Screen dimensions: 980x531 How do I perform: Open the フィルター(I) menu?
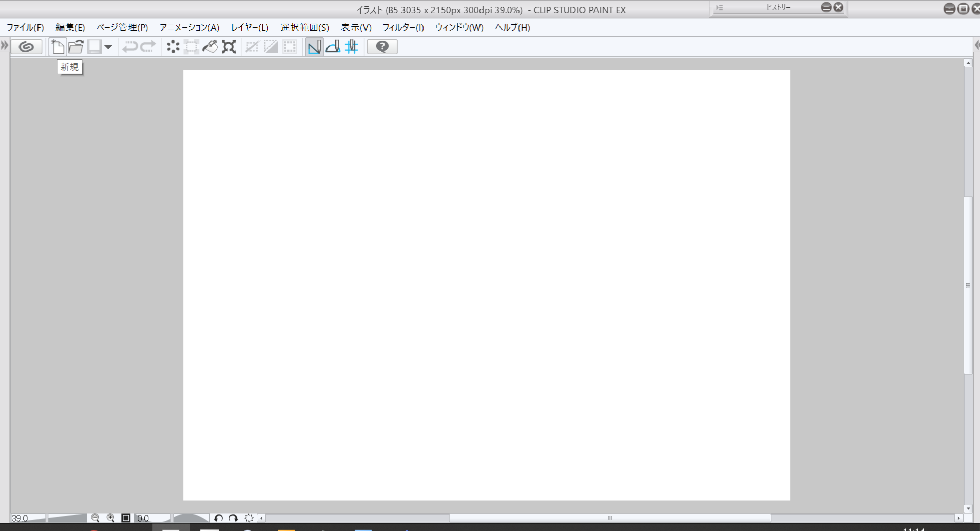point(403,27)
